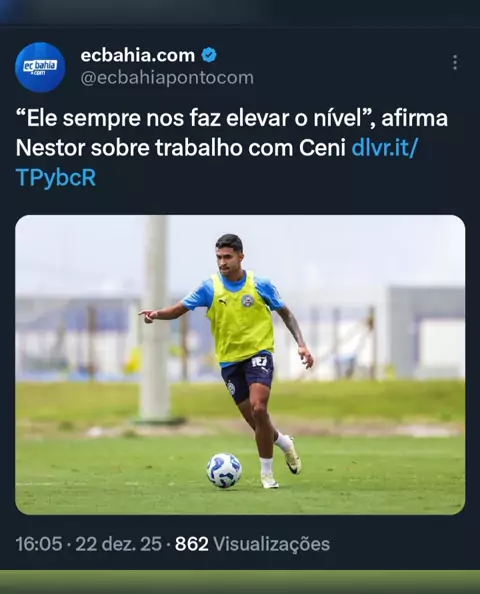Click the player's pointing hand in the photo
480x594 pixels.
(148, 315)
